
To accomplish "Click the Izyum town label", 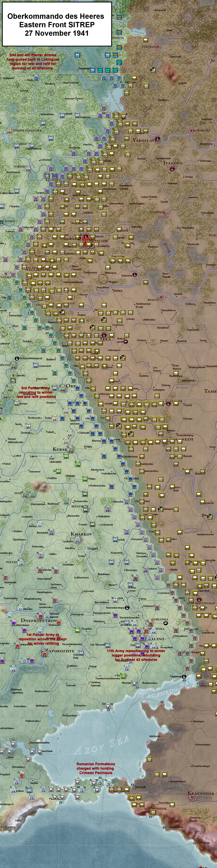I will point(112,585).
